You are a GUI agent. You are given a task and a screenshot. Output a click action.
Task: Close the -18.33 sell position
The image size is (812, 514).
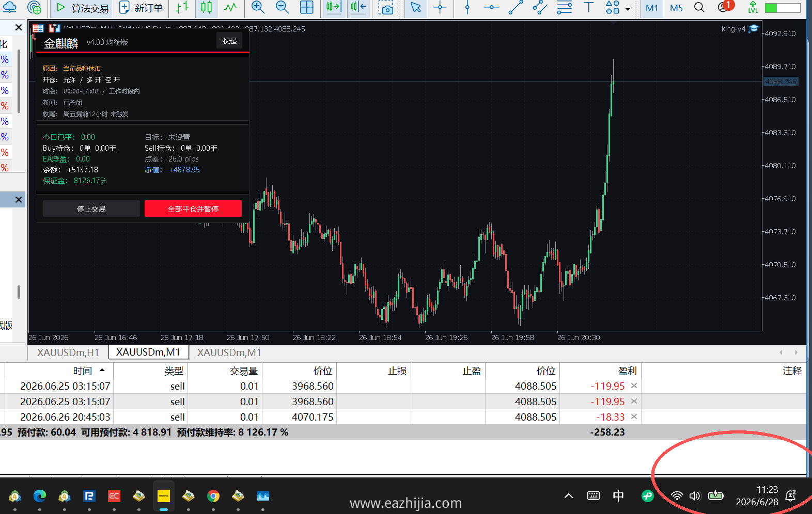(x=634, y=416)
